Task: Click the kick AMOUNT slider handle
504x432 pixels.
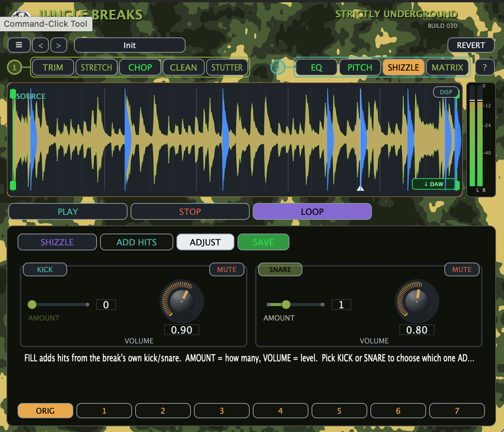Action: click(x=32, y=304)
